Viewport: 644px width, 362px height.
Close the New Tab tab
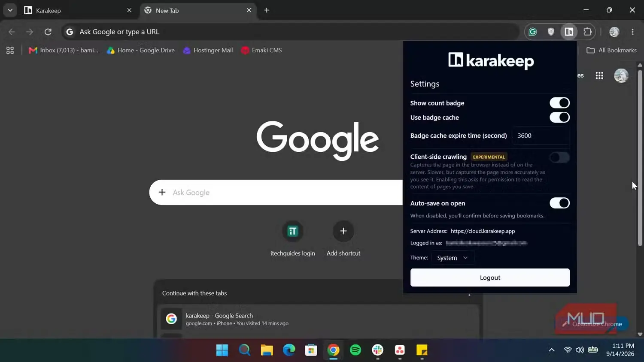249,10
